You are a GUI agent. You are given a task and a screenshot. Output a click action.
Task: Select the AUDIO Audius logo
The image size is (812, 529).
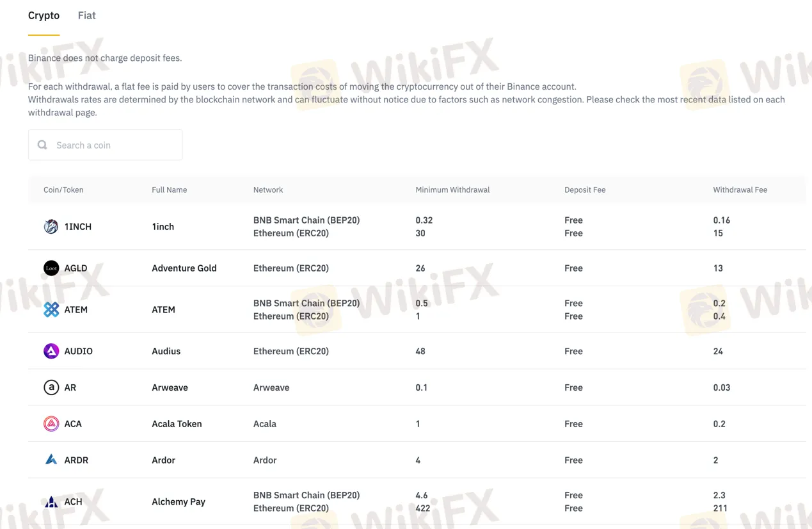coord(51,351)
